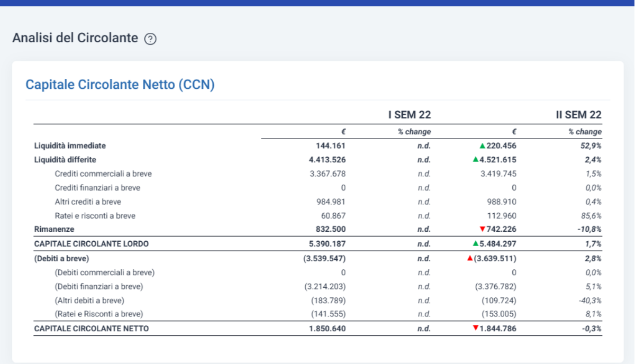Click the value (3.214.203)

tap(325, 287)
